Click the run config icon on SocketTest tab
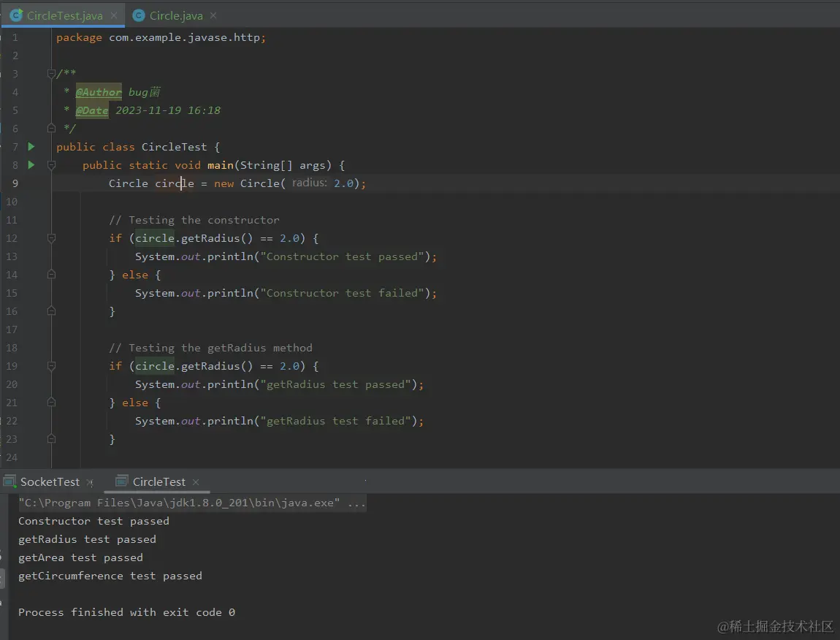 pyautogui.click(x=9, y=481)
